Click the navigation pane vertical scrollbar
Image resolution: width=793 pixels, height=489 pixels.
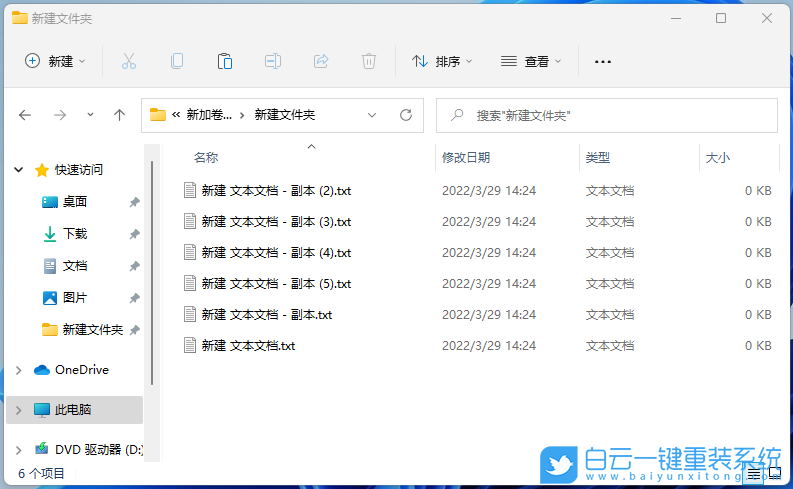[152, 273]
